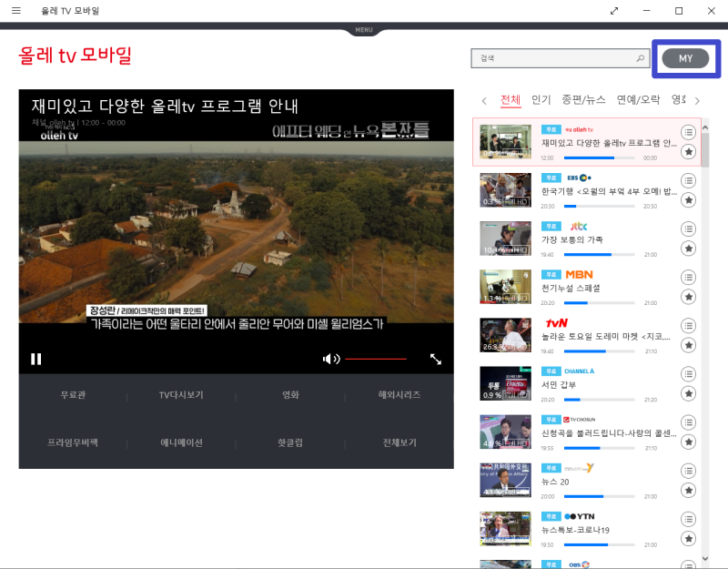Image resolution: width=728 pixels, height=569 pixels.
Task: Enter fullscreen mode on the video player
Action: [x=435, y=359]
